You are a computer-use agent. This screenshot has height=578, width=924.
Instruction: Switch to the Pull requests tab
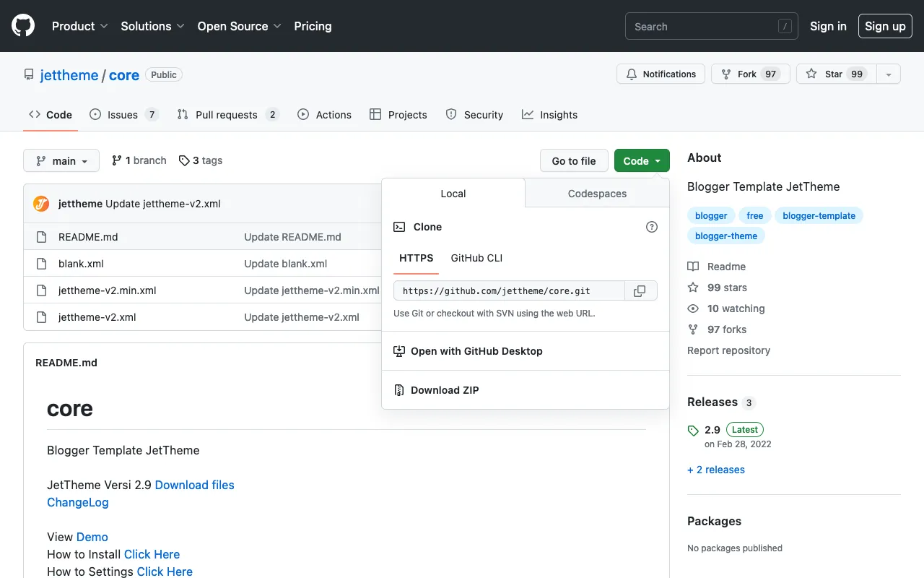(228, 115)
